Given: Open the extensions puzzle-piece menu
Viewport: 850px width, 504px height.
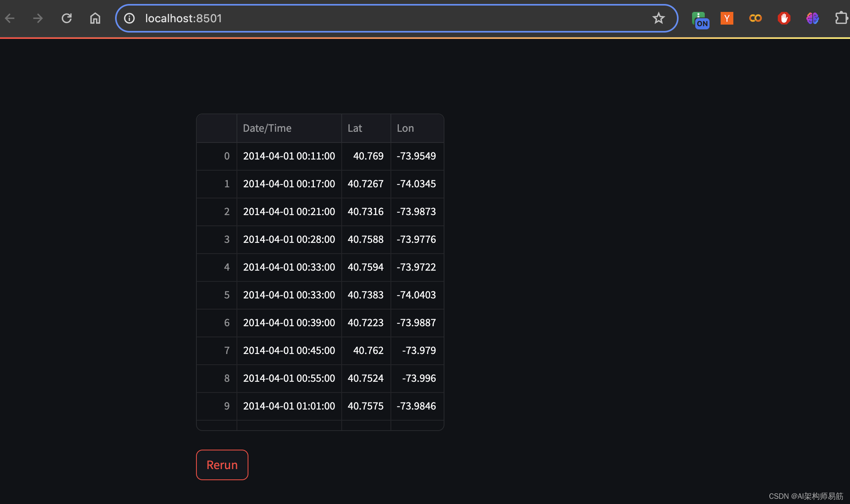Looking at the screenshot, I should (841, 18).
